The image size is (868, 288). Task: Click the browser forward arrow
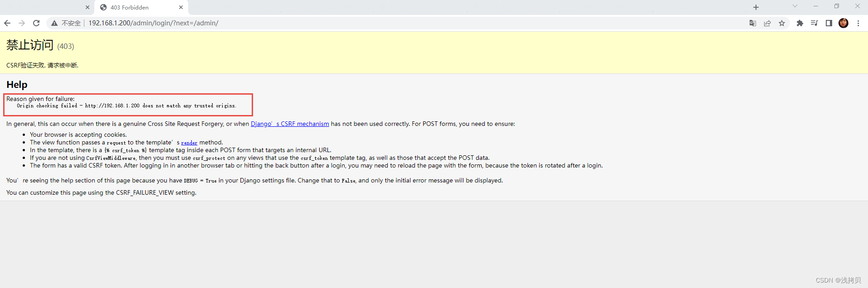point(22,23)
